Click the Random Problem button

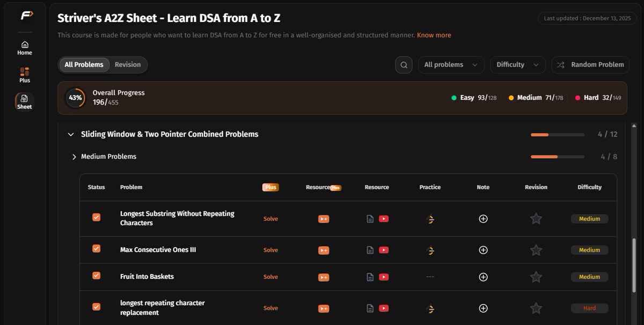click(589, 65)
